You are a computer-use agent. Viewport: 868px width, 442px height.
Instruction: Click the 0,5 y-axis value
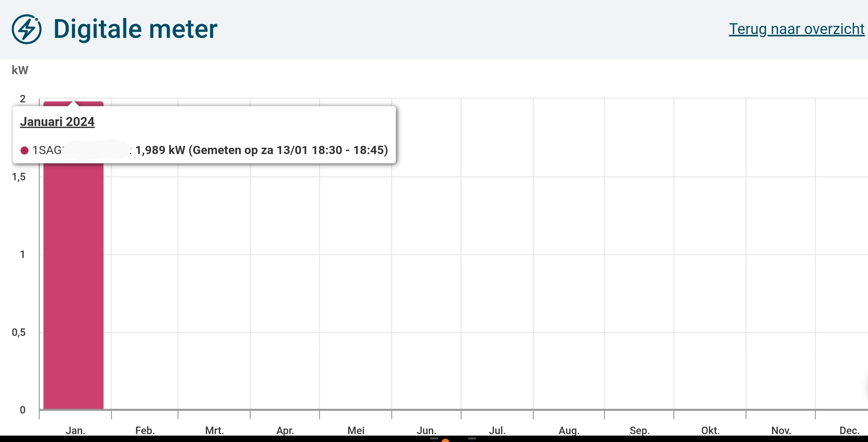[19, 333]
